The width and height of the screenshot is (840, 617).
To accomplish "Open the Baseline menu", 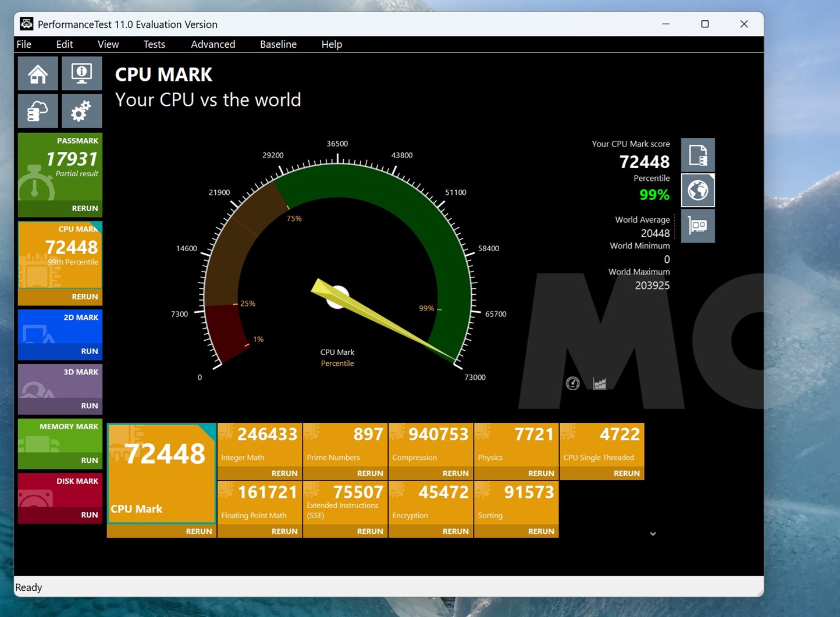I will pos(278,44).
